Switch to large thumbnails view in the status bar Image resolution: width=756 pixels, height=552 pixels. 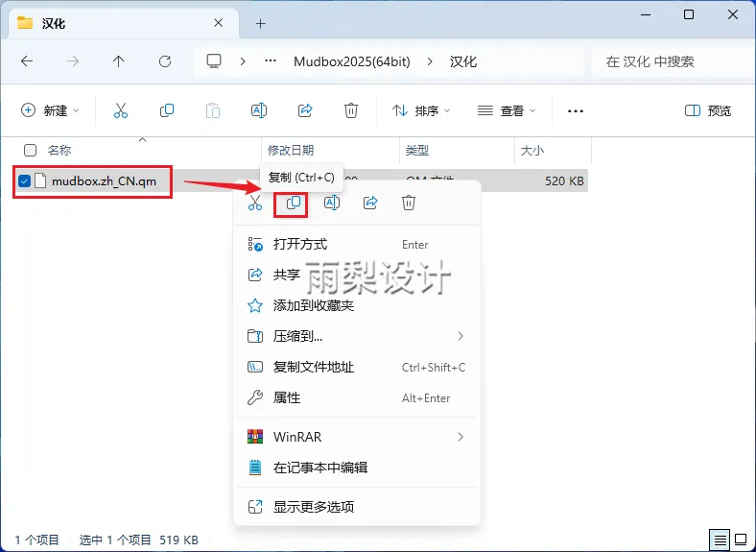coord(741,540)
